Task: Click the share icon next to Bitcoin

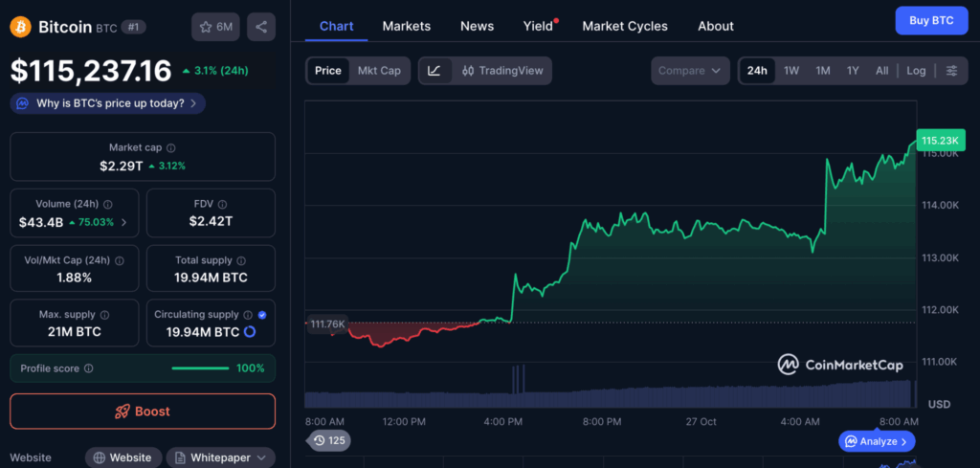Action: [x=260, y=27]
